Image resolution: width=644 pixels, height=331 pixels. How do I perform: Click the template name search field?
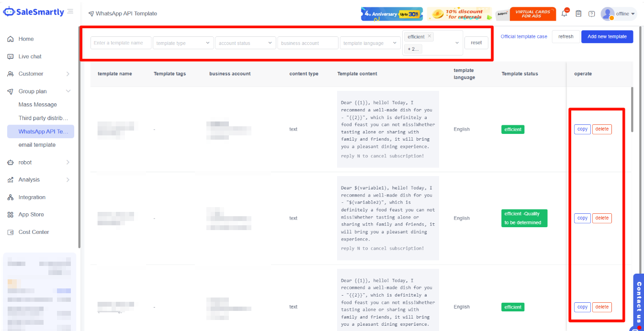(x=121, y=43)
